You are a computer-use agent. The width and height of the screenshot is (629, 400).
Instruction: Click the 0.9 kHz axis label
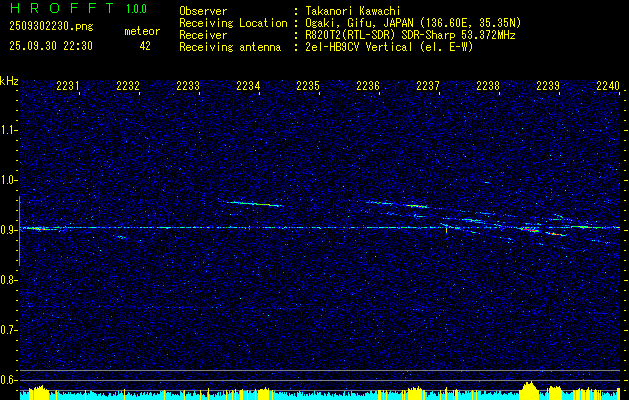(8, 230)
